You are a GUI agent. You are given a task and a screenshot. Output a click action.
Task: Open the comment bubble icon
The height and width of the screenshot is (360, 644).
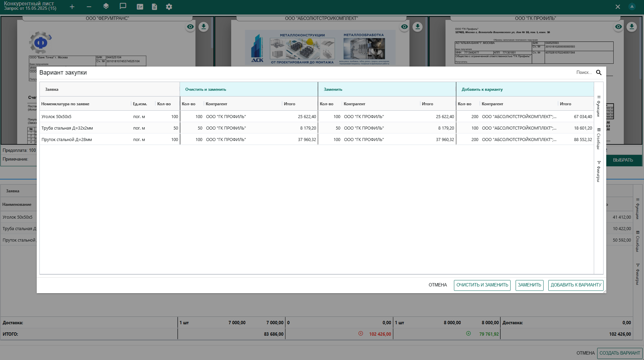(123, 6)
